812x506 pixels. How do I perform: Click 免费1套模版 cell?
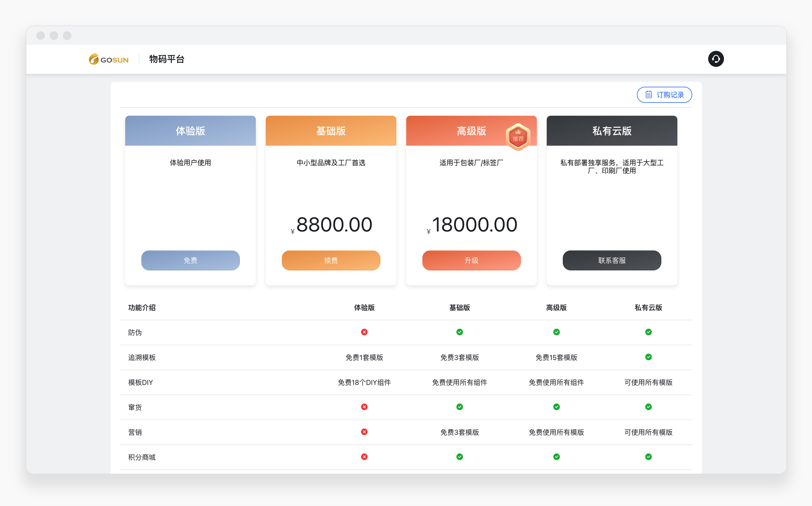point(364,357)
